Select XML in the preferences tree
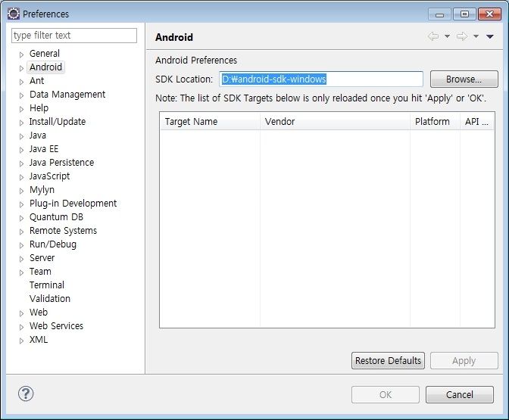 point(39,340)
